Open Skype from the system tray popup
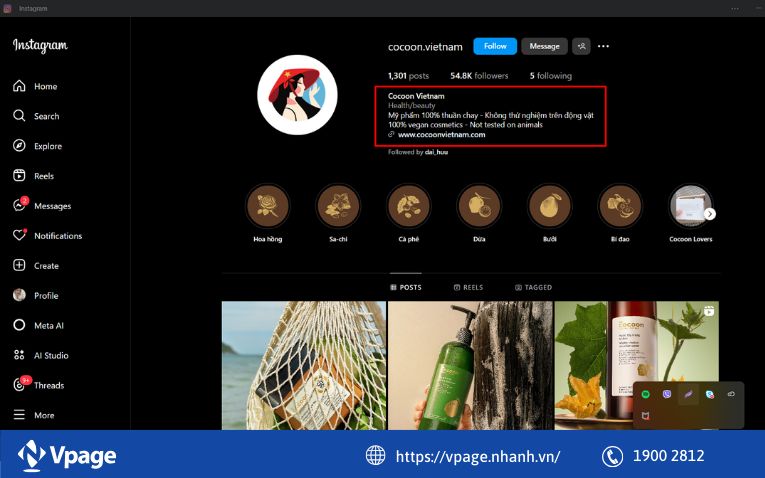 [709, 394]
